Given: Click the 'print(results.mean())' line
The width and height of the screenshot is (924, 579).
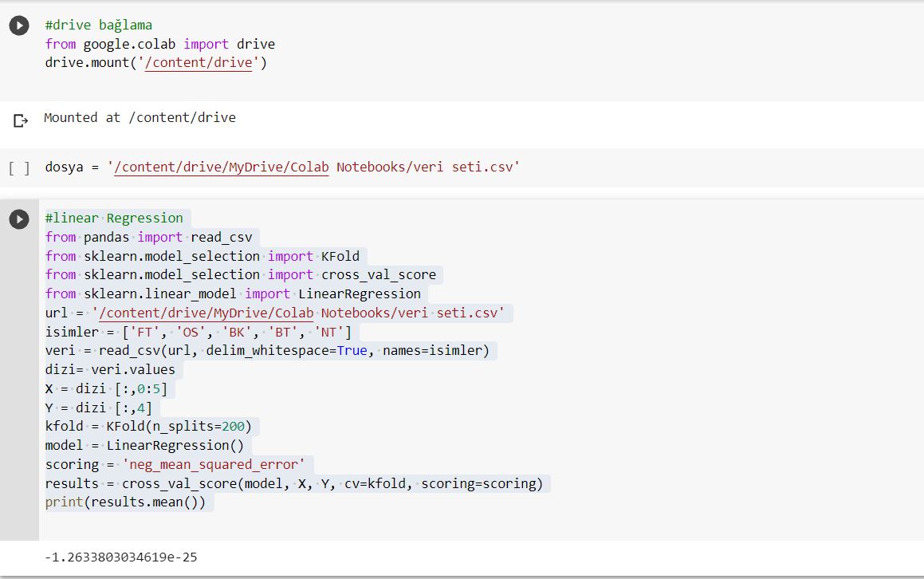Looking at the screenshot, I should coord(125,502).
